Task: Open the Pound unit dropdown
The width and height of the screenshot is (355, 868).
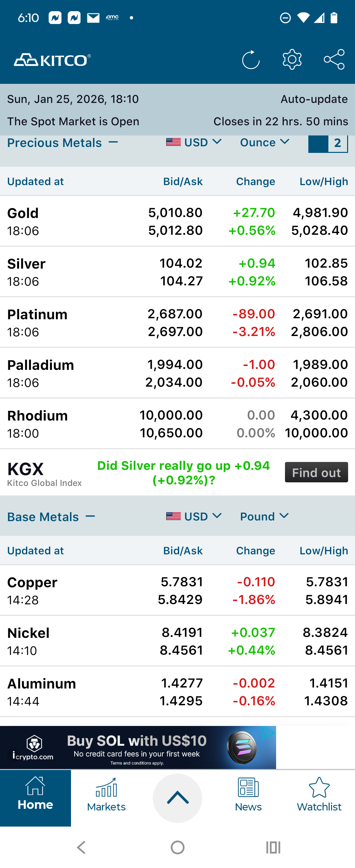Action: click(x=264, y=516)
